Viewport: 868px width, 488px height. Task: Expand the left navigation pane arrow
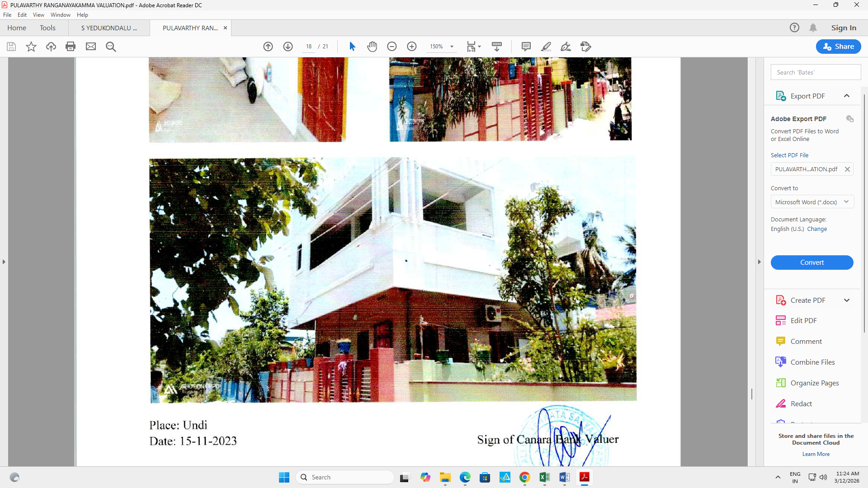pyautogui.click(x=4, y=262)
